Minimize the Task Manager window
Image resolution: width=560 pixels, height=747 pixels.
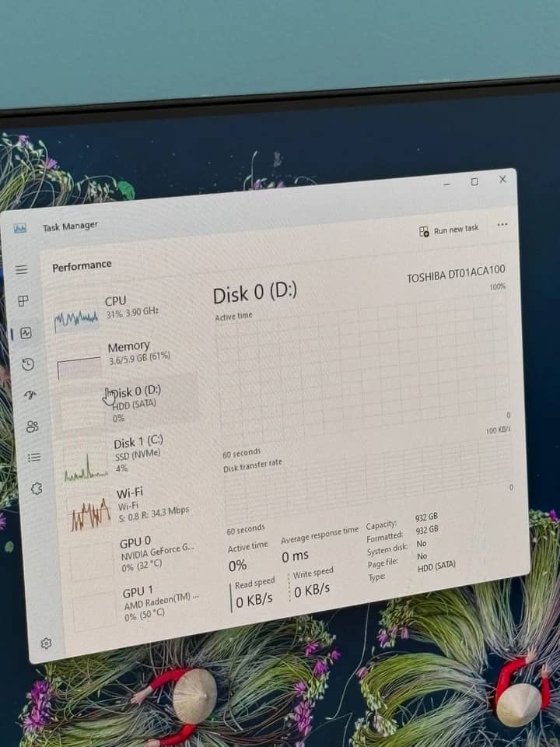click(x=446, y=184)
